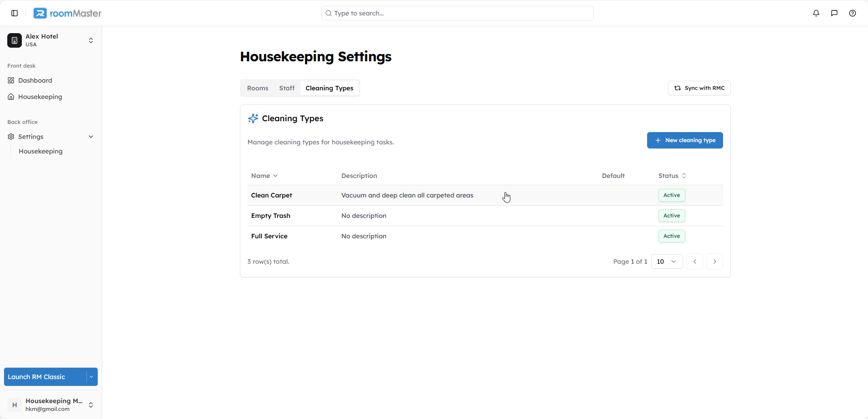Viewport: 868px width, 419px height.
Task: Click Launch RM Classic button
Action: tap(45, 377)
